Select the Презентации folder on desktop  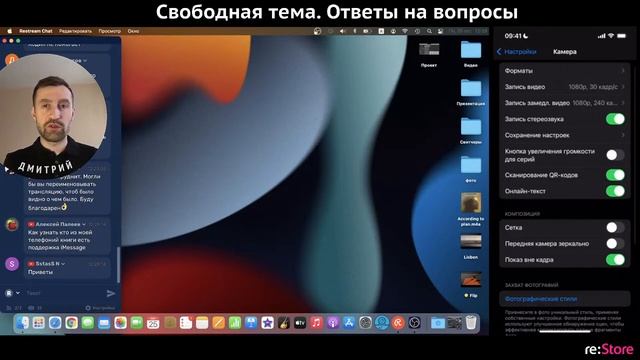coord(471,89)
